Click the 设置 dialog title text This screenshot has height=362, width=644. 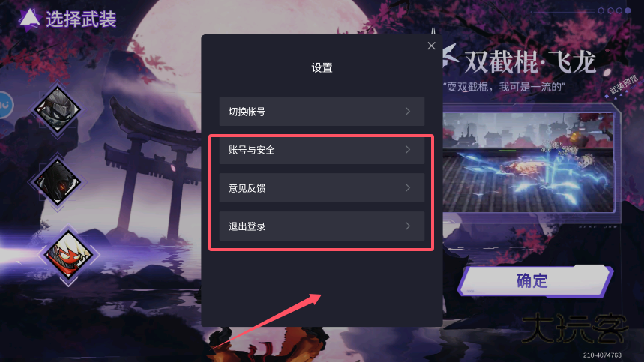click(322, 67)
